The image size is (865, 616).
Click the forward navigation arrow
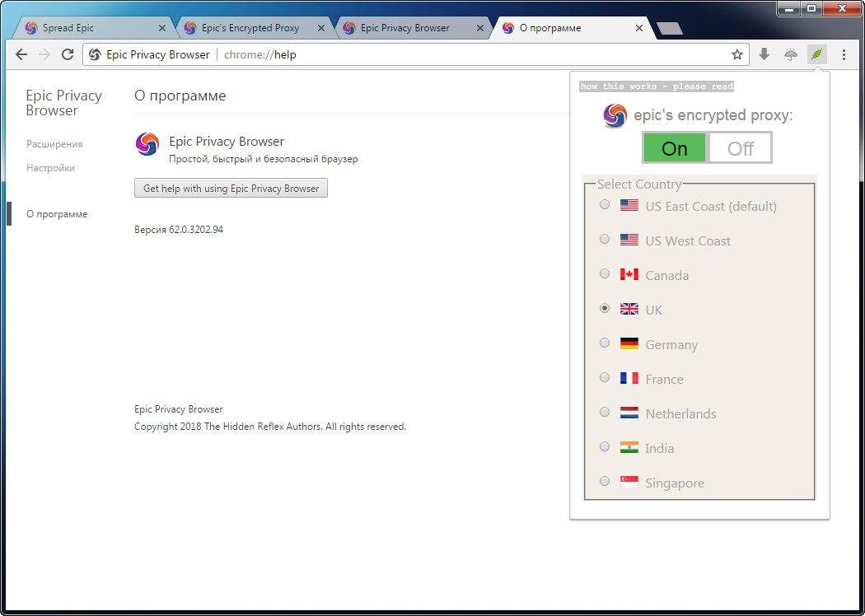pos(44,54)
